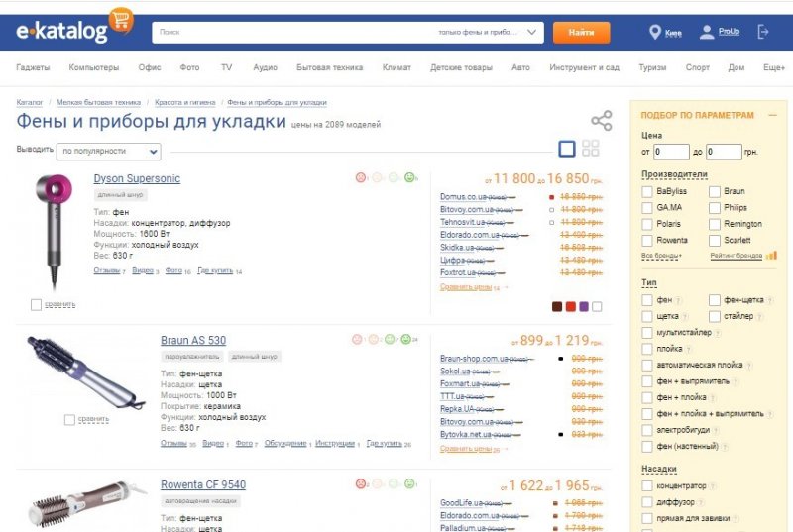Tick the compare checkbox for Dyson Supersonic
This screenshot has width=793, height=532.
[x=36, y=305]
